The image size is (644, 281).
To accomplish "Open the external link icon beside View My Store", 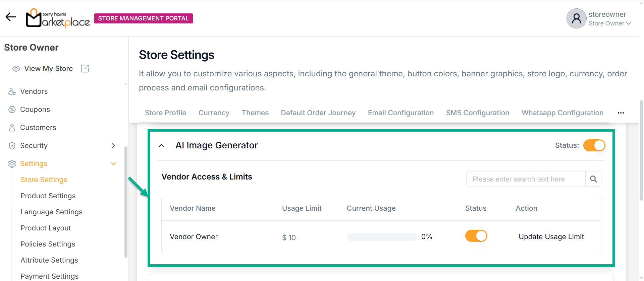I will (85, 69).
